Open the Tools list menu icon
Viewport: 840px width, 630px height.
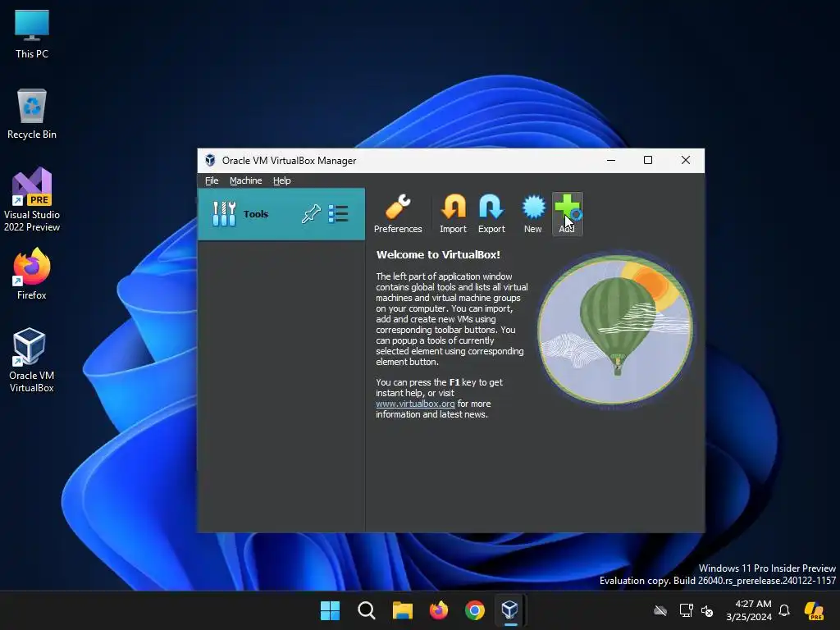pos(338,214)
